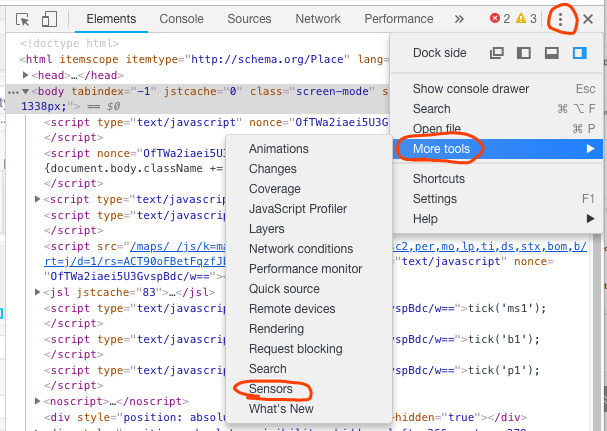Select the <!doctype html> line
Image resolution: width=607 pixels, height=431 pixels.
point(69,43)
